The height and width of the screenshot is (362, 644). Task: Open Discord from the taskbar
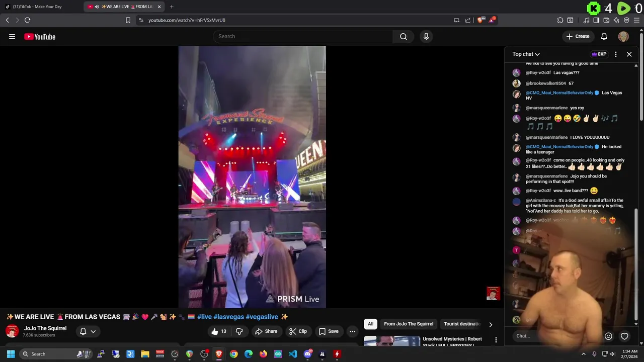[x=307, y=354]
